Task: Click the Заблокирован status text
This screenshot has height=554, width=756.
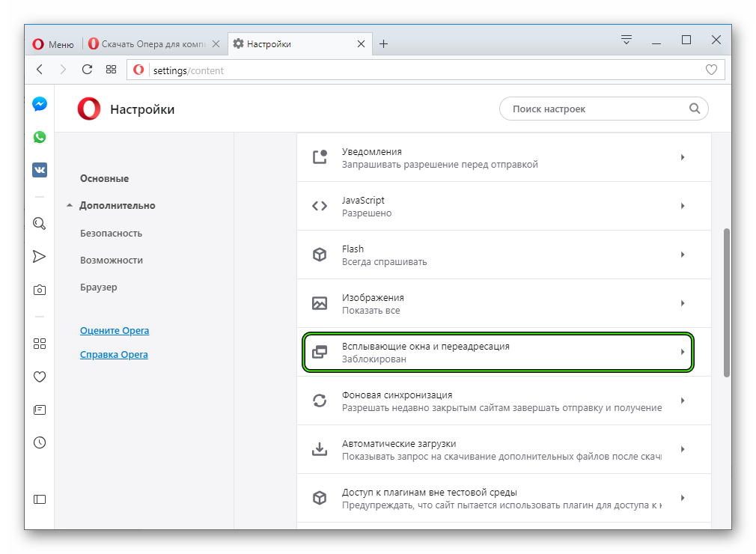Action: [x=374, y=359]
